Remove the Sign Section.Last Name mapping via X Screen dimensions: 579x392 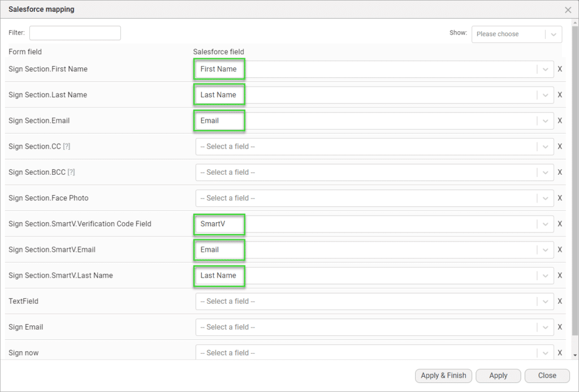(560, 95)
